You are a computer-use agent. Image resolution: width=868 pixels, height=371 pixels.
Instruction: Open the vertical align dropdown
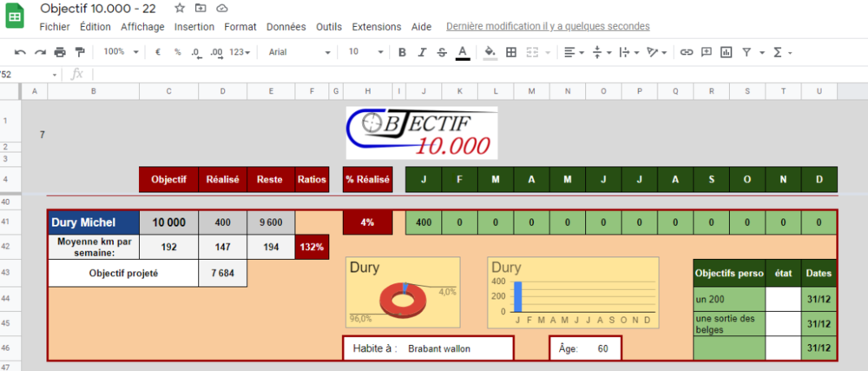click(602, 52)
